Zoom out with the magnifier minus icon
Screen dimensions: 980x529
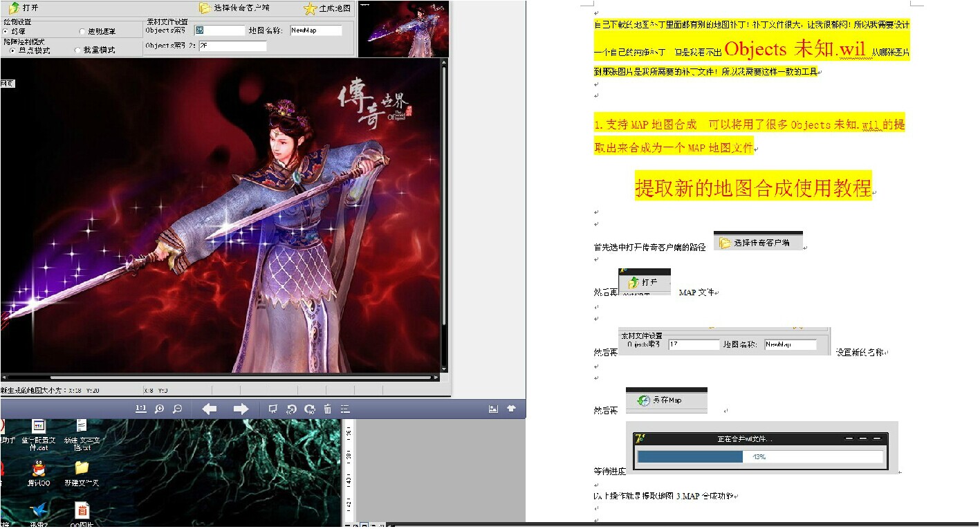point(177,409)
